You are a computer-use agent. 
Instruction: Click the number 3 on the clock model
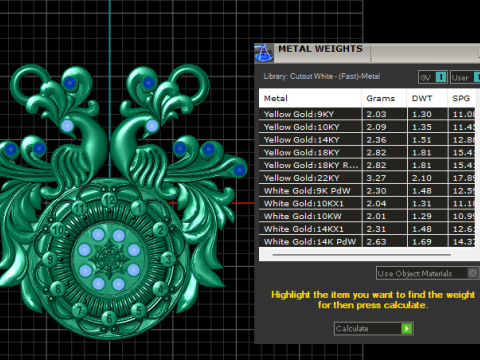tap(168, 259)
